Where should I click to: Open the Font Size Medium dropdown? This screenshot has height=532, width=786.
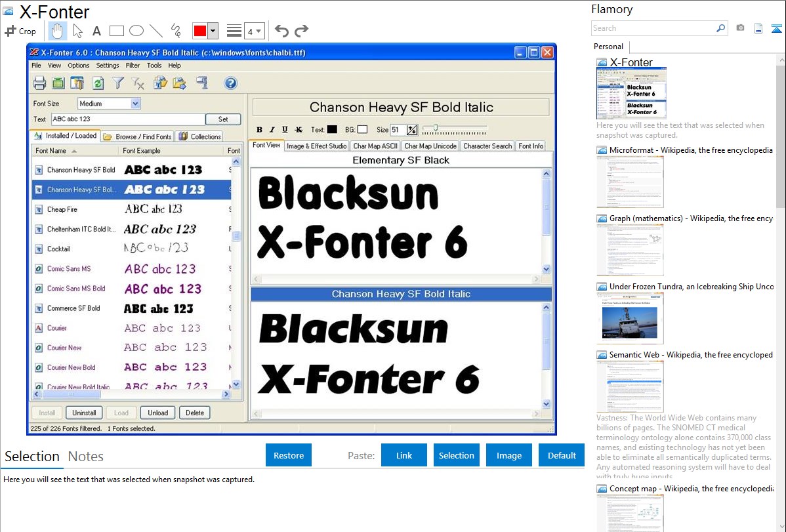point(109,103)
